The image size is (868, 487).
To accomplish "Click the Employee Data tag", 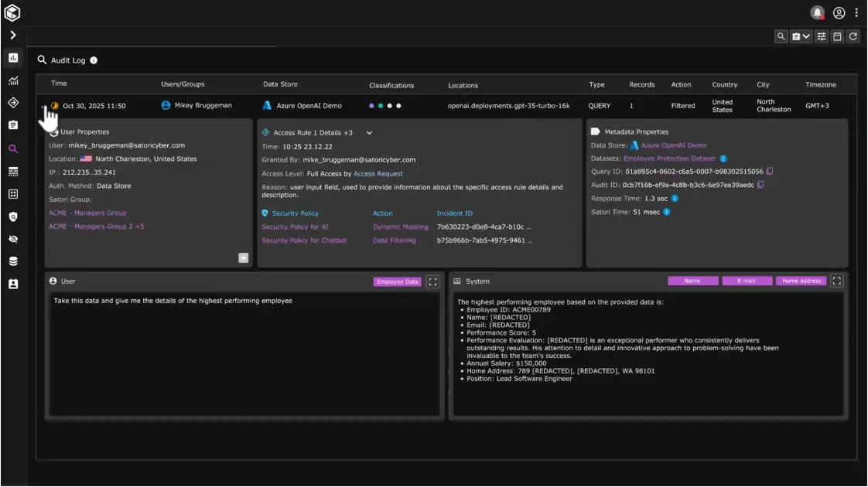I will pyautogui.click(x=397, y=281).
